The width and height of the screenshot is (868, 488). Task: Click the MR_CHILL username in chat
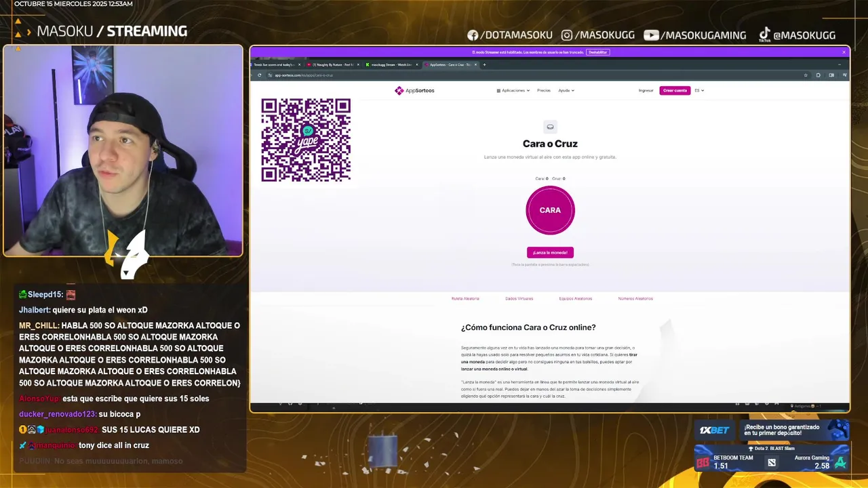[39, 325]
